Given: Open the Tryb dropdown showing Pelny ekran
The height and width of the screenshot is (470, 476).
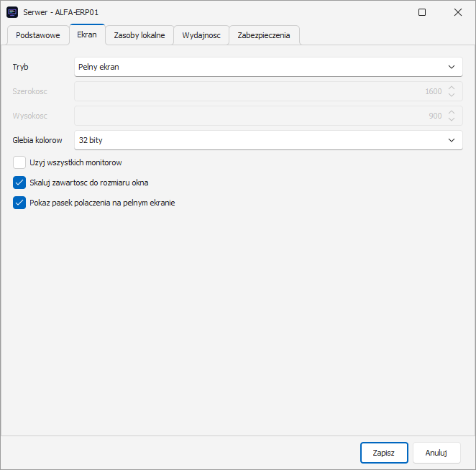Looking at the screenshot, I should 268,67.
